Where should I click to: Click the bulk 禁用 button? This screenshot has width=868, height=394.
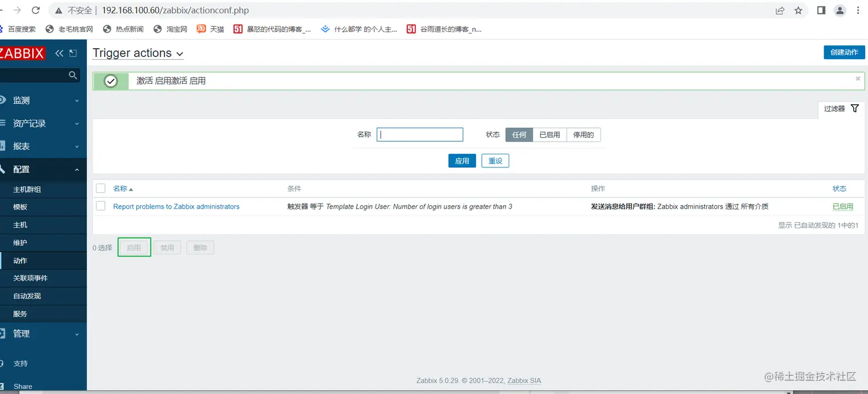[167, 248]
